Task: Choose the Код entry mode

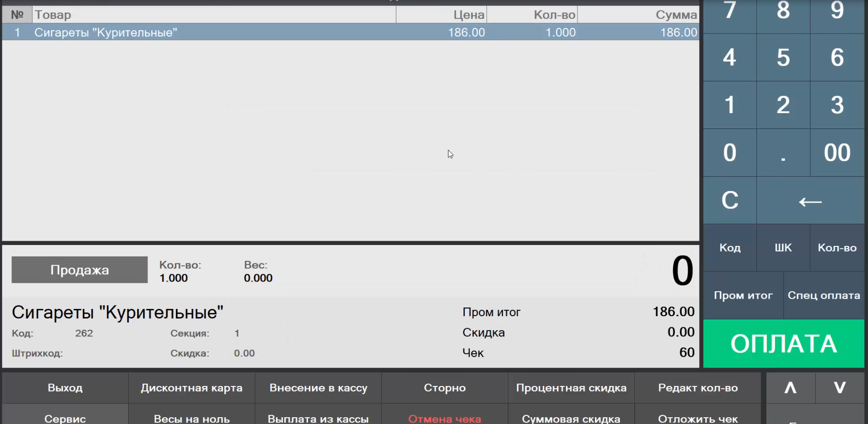Action: pyautogui.click(x=730, y=248)
